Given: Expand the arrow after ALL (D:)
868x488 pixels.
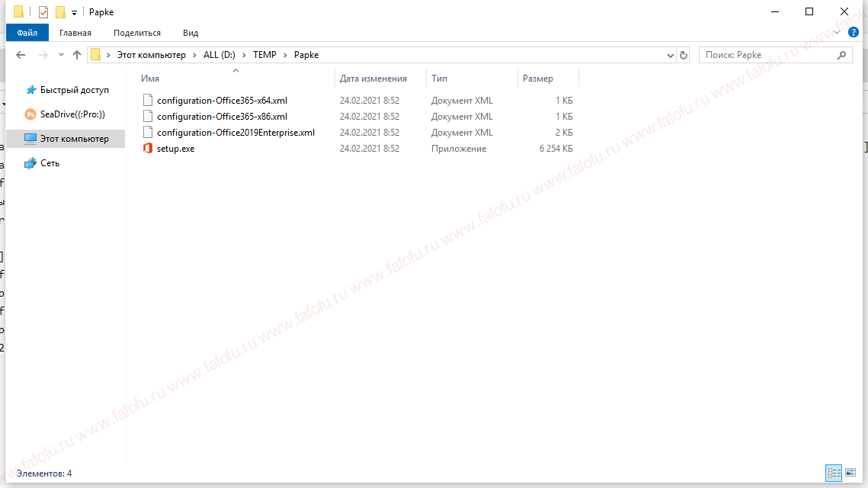Looking at the screenshot, I should pyautogui.click(x=244, y=55).
